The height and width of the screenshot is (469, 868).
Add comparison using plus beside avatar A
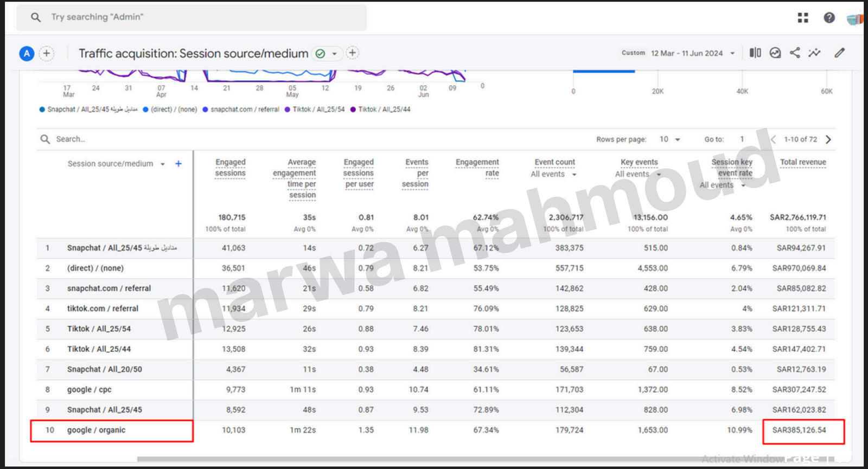47,53
